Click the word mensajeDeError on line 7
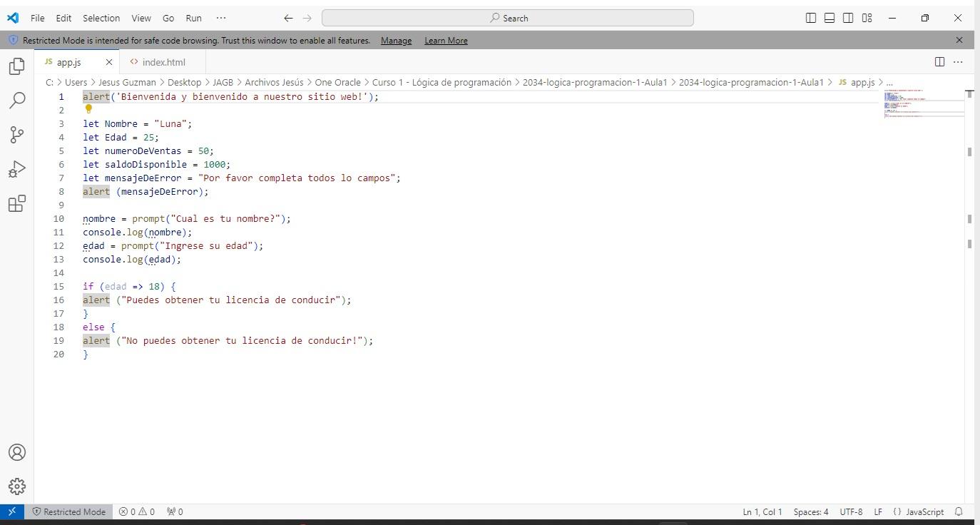The height and width of the screenshot is (525, 980). point(143,178)
